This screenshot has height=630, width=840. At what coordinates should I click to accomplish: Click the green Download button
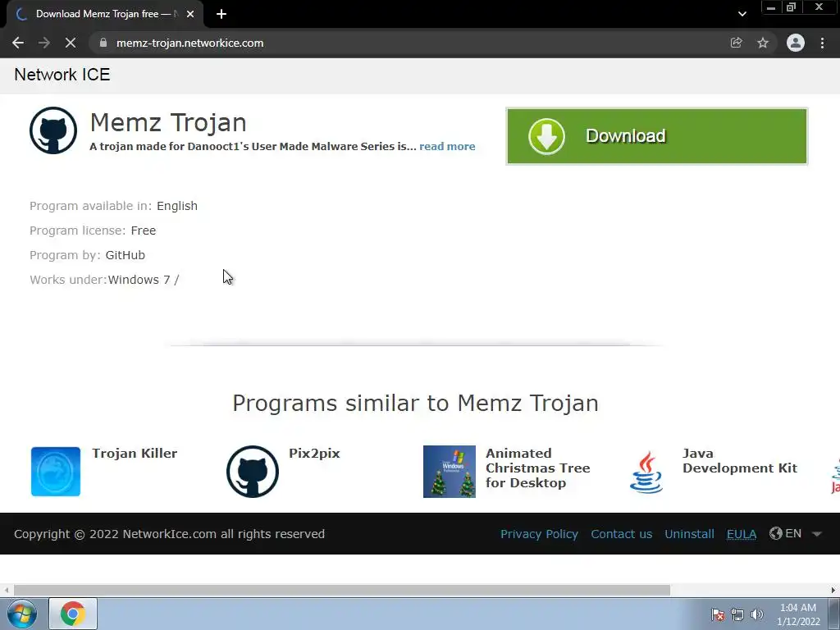tap(657, 136)
